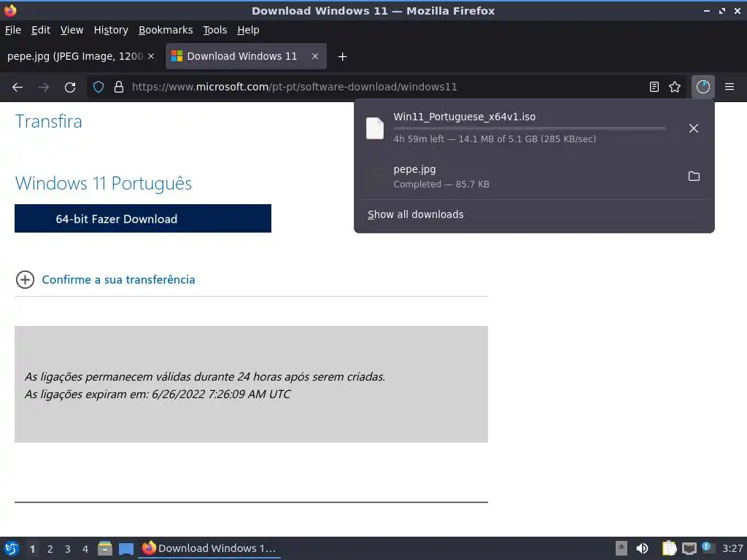Close the Download Windows 11 tab

coord(315,56)
